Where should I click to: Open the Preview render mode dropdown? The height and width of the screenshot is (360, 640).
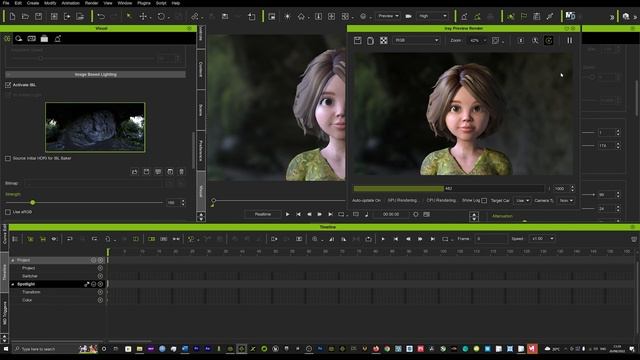(x=388, y=16)
